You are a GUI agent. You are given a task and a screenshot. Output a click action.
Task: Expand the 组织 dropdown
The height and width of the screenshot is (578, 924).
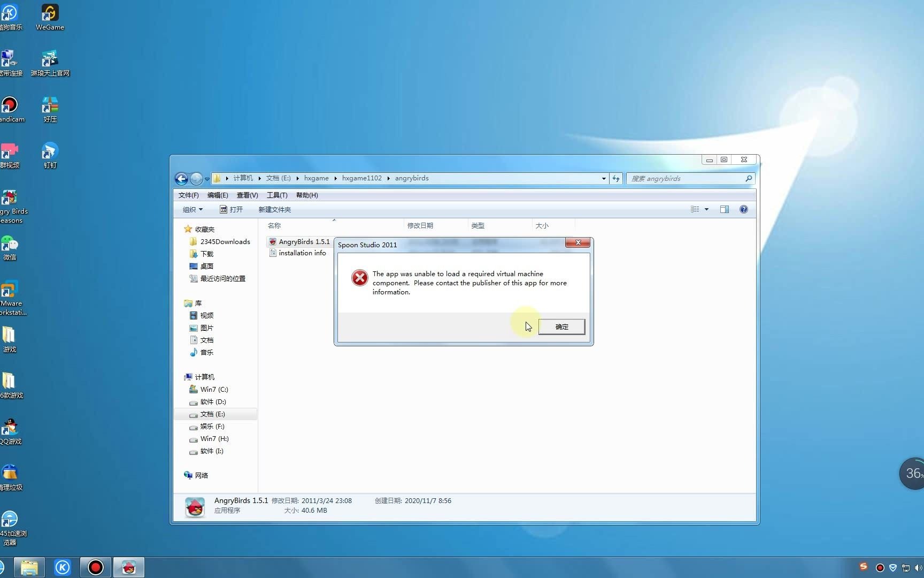click(x=192, y=210)
